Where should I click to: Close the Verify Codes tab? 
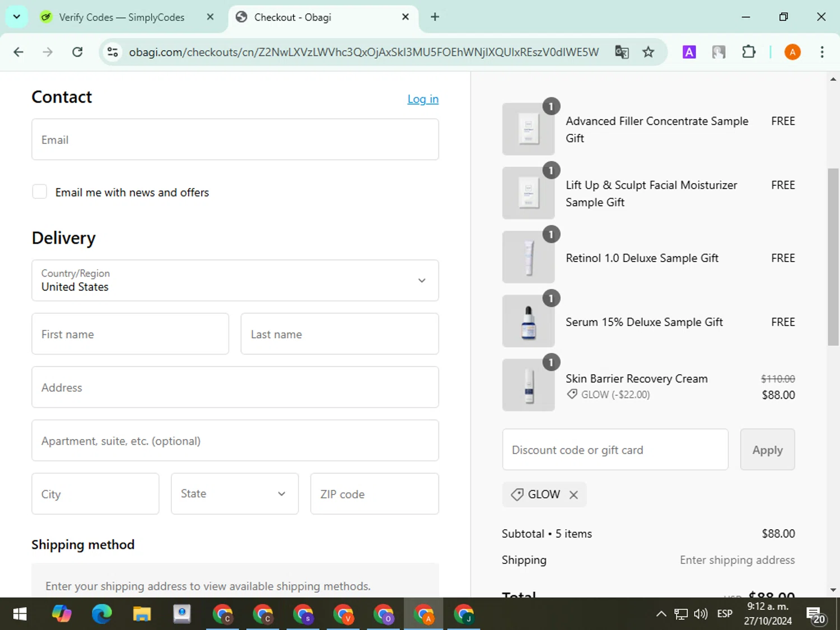coord(210,17)
